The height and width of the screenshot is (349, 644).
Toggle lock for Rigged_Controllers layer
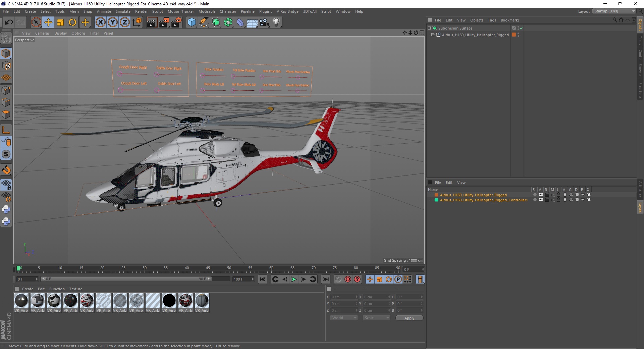[558, 200]
